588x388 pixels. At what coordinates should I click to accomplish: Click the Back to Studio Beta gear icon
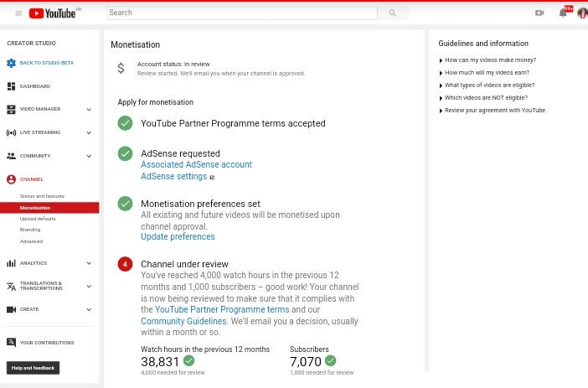11,63
